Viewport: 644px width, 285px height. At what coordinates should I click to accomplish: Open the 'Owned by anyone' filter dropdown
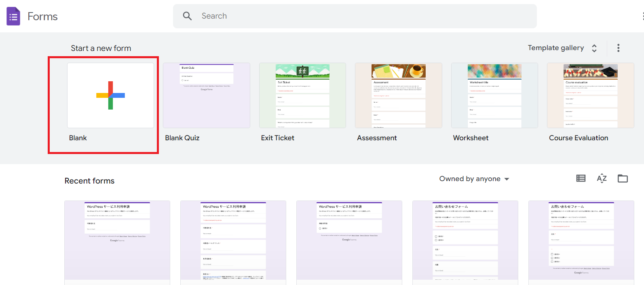coord(474,179)
